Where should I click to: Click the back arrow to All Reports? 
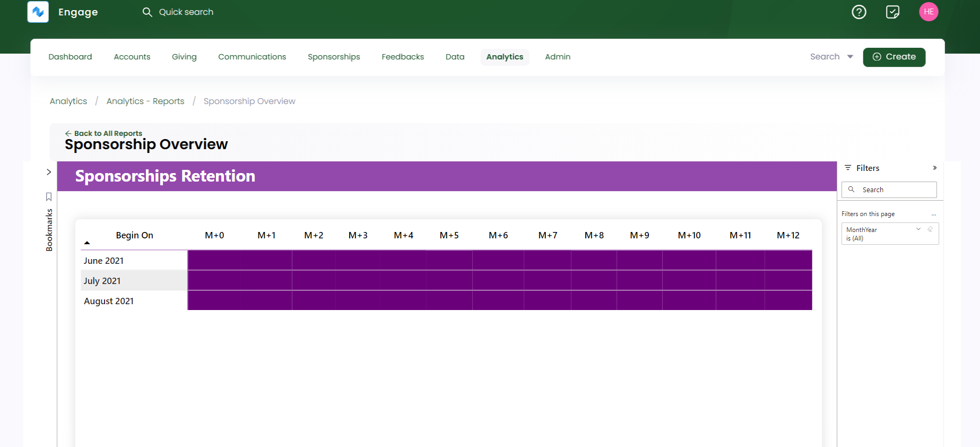tap(68, 133)
